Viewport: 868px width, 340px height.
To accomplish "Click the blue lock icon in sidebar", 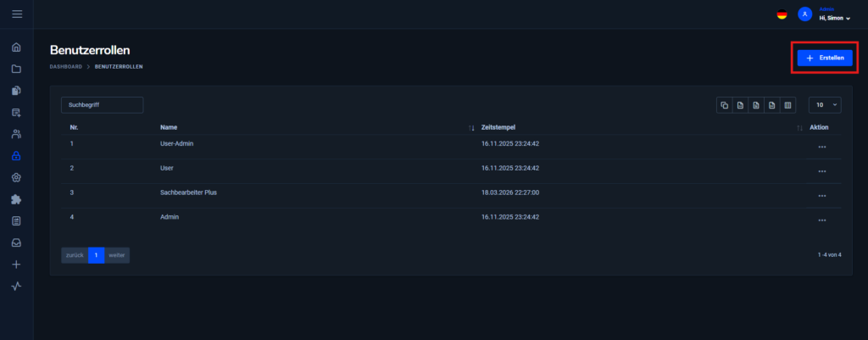I will click(16, 156).
